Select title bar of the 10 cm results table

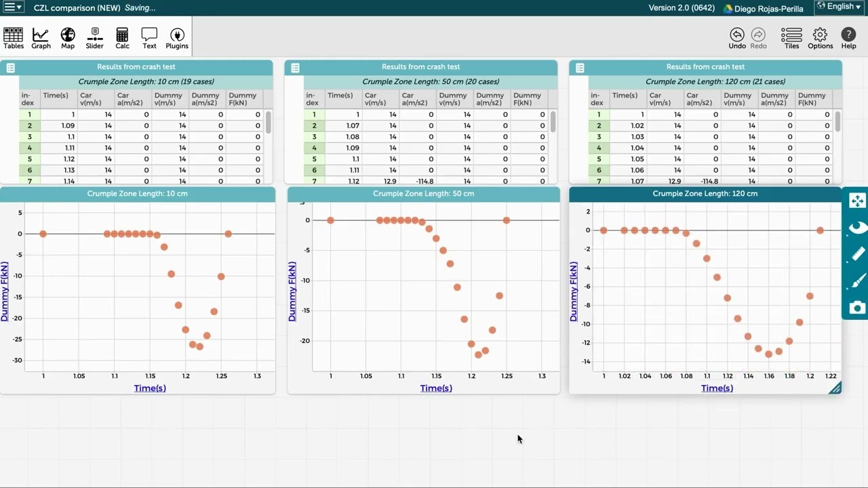(x=136, y=67)
